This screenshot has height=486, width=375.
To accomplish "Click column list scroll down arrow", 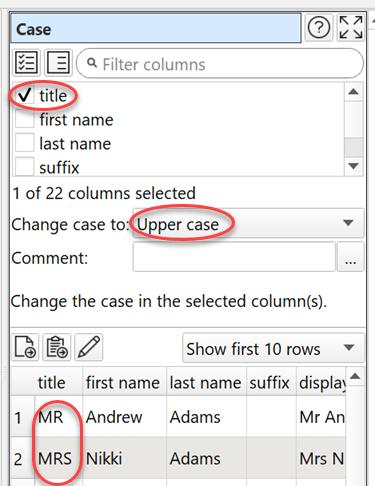I will click(x=353, y=165).
